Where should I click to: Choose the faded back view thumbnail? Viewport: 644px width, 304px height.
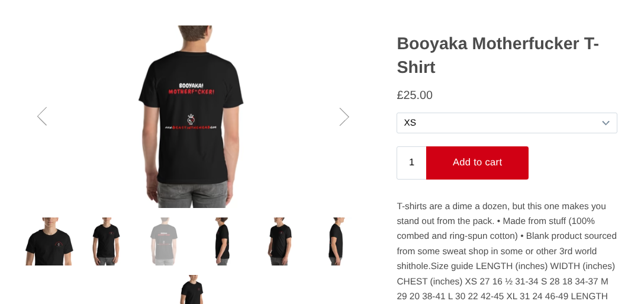(165, 241)
